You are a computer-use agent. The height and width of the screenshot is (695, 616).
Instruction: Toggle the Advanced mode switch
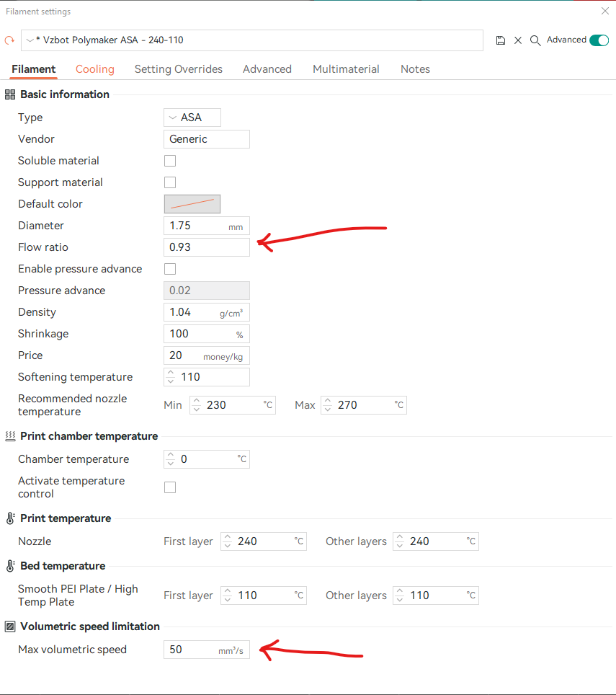pos(599,40)
